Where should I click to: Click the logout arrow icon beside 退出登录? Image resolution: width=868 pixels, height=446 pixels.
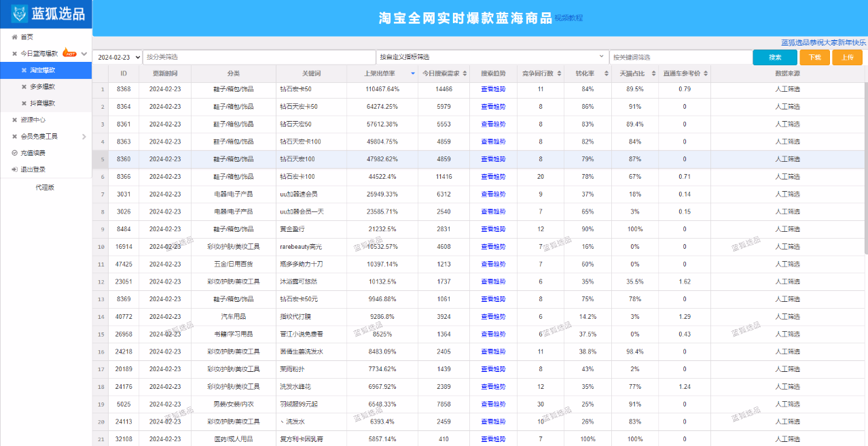pyautogui.click(x=14, y=169)
